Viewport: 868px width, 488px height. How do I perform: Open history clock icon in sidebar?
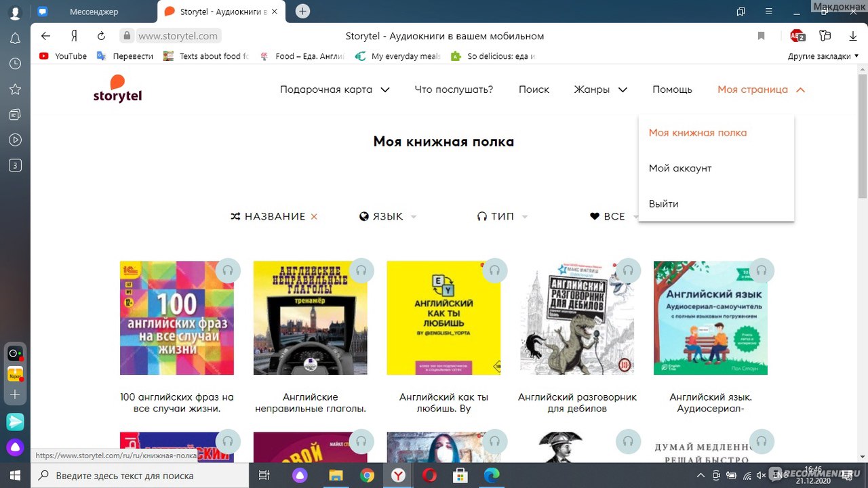pos(15,64)
